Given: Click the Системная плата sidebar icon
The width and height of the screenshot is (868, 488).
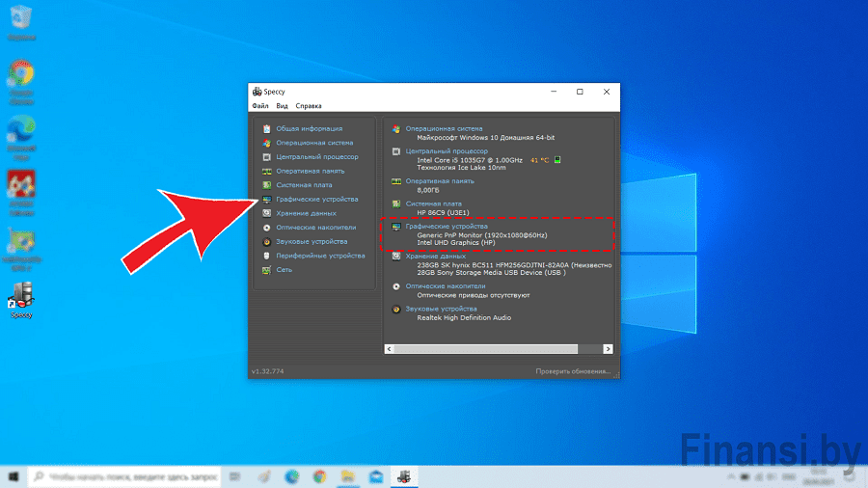Looking at the screenshot, I should tap(267, 185).
